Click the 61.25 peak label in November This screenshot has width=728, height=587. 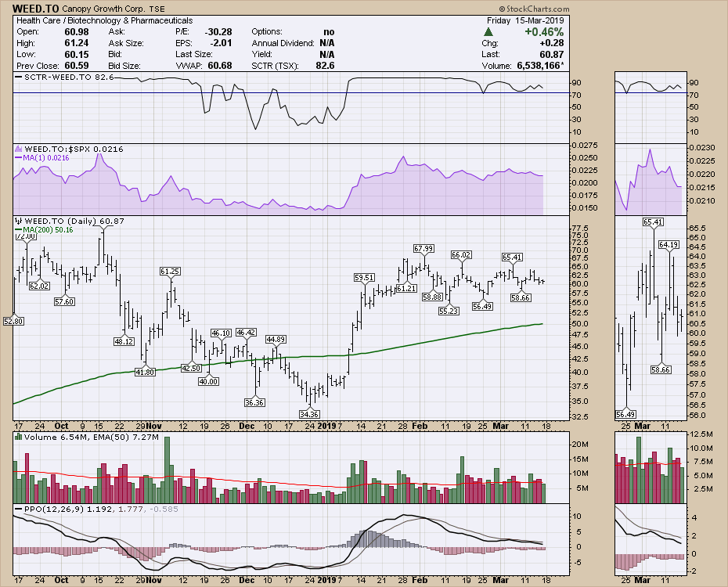point(170,271)
